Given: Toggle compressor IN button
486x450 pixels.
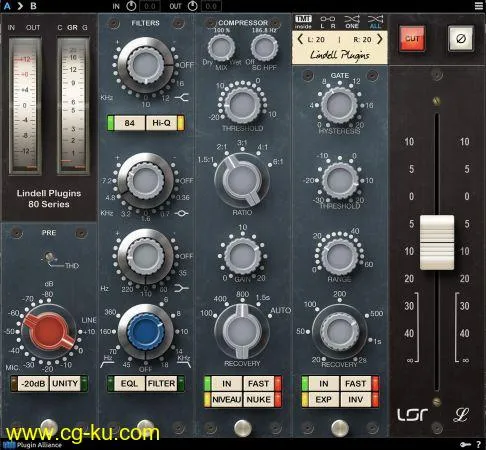Looking at the screenshot, I should [227, 384].
